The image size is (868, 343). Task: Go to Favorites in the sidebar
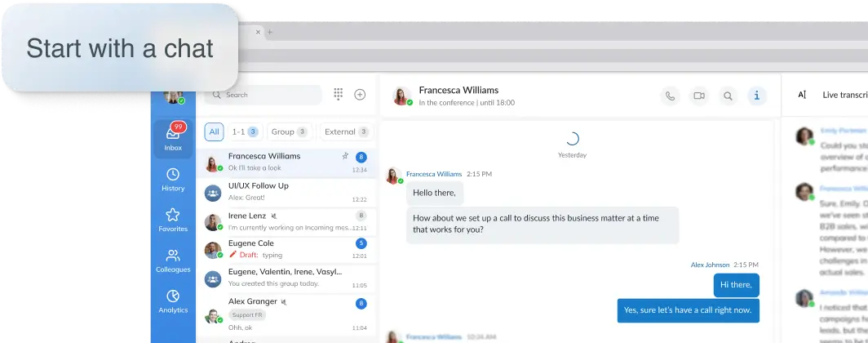173,220
